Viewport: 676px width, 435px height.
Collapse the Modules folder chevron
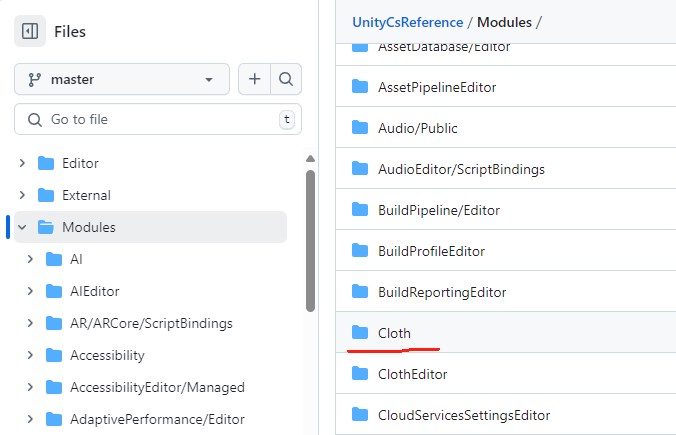click(x=22, y=227)
